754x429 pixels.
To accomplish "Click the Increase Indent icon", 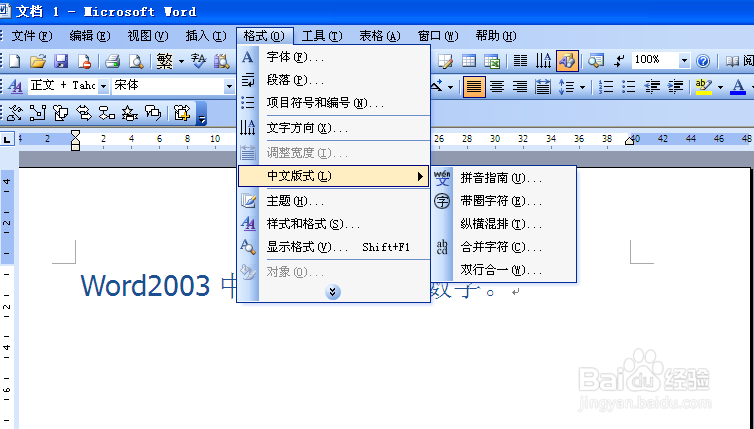I will coord(675,87).
